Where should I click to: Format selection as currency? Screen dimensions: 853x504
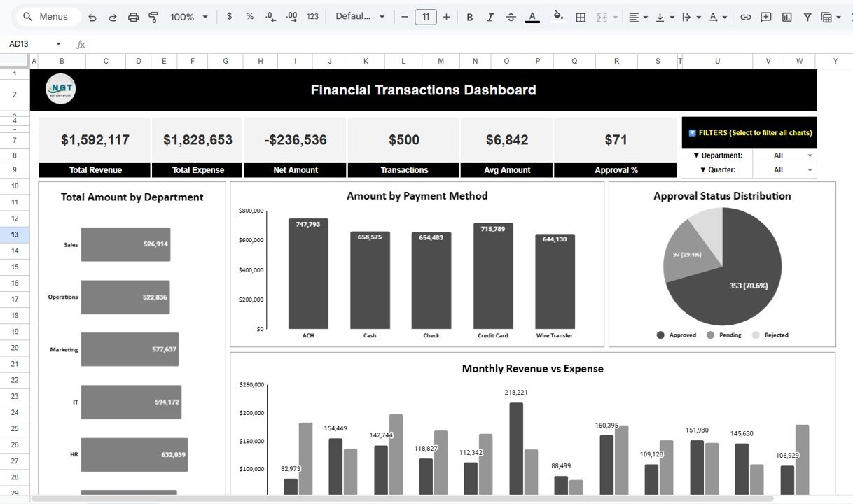(x=229, y=17)
